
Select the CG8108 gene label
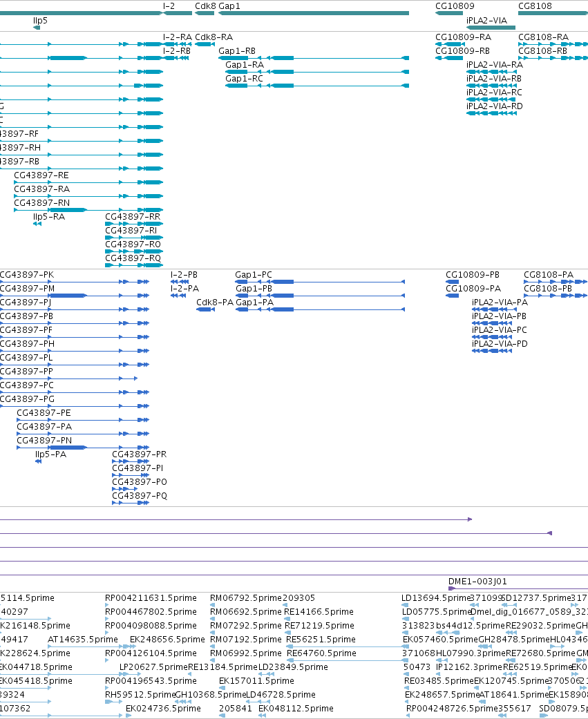pyautogui.click(x=535, y=6)
